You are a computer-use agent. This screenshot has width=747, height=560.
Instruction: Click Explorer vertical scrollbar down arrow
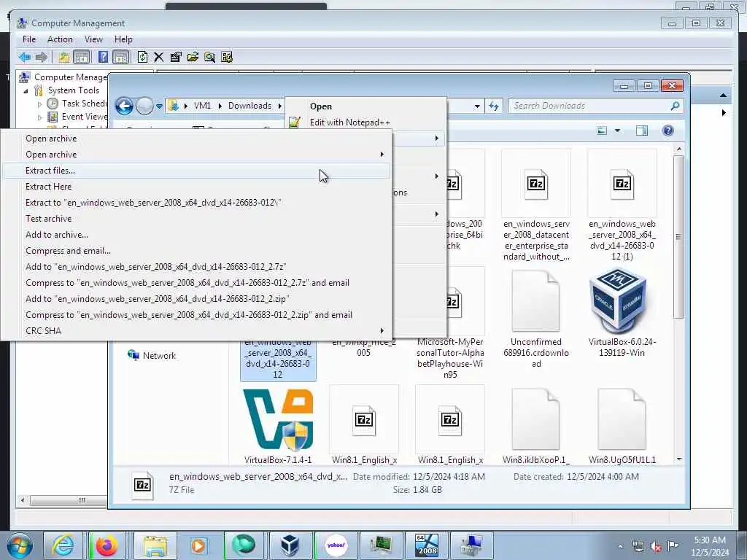pyautogui.click(x=679, y=459)
